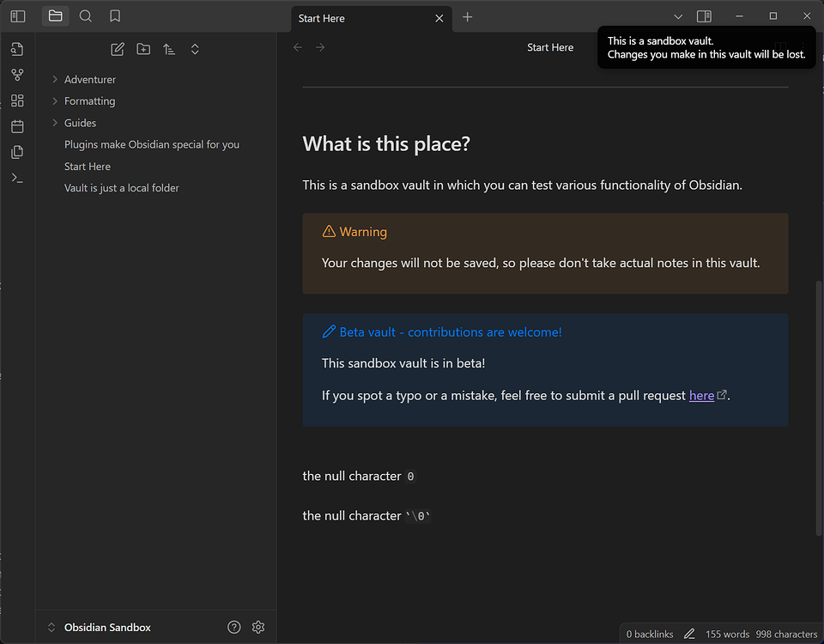Image resolution: width=824 pixels, height=644 pixels.
Task: Open 'Plugins make Obsidian special for you' note
Action: (x=152, y=144)
